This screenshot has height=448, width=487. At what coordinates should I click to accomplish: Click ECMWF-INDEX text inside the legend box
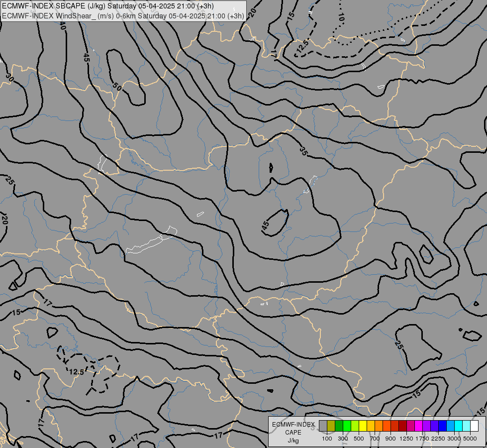coord(293,425)
